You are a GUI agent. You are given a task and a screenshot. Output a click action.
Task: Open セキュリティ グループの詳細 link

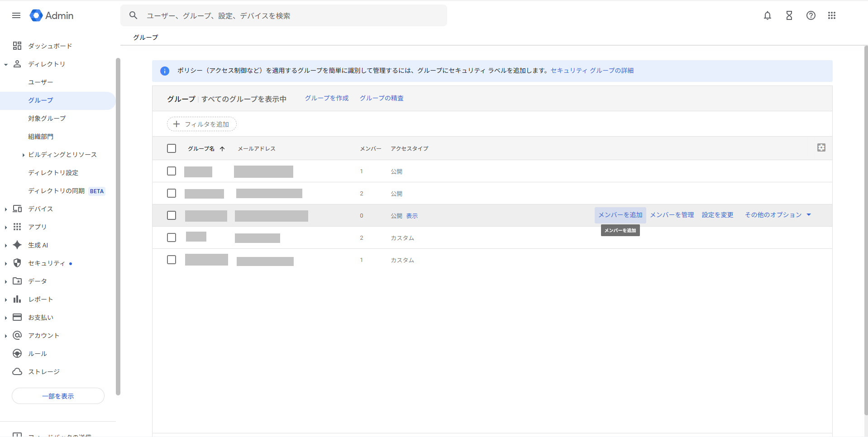(x=592, y=71)
